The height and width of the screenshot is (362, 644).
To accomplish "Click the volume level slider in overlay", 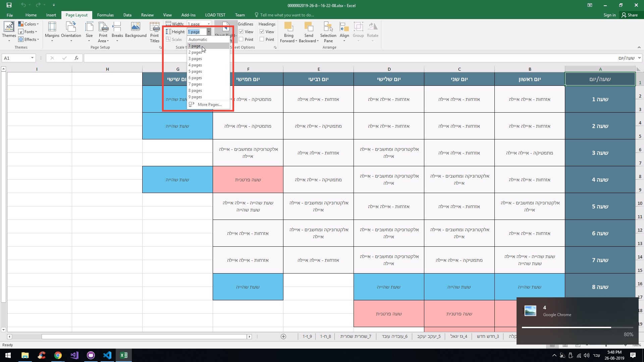I will coord(577,327).
